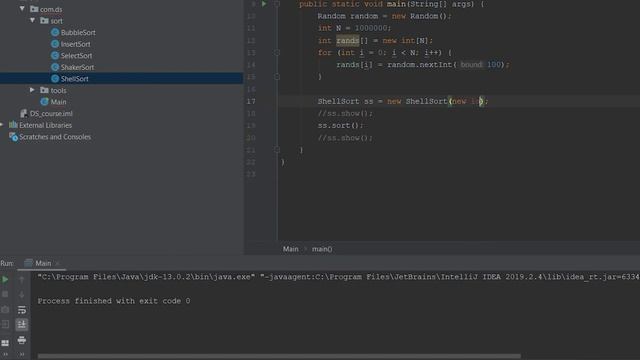Click the BubbleSort class icon
The image size is (640, 360).
55,32
